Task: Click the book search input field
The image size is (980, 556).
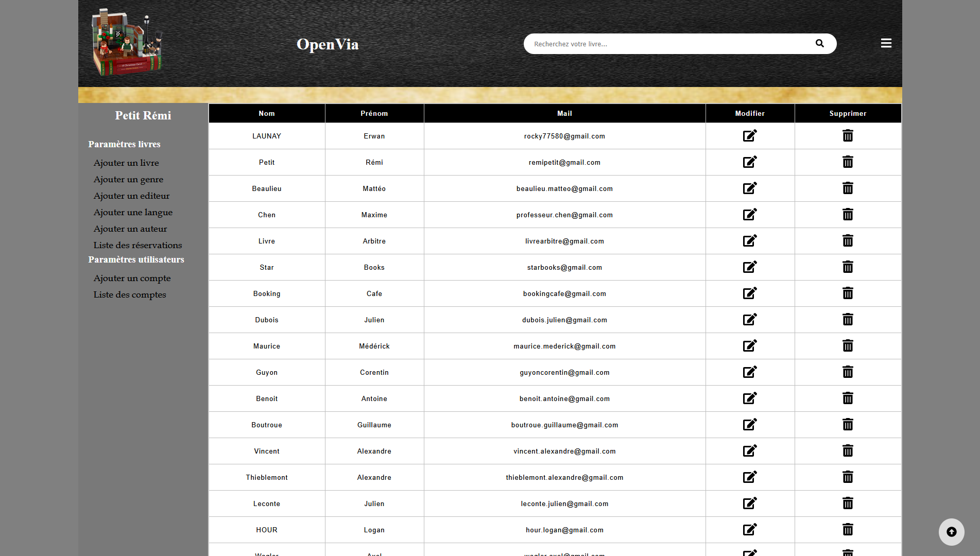Action: (x=669, y=44)
